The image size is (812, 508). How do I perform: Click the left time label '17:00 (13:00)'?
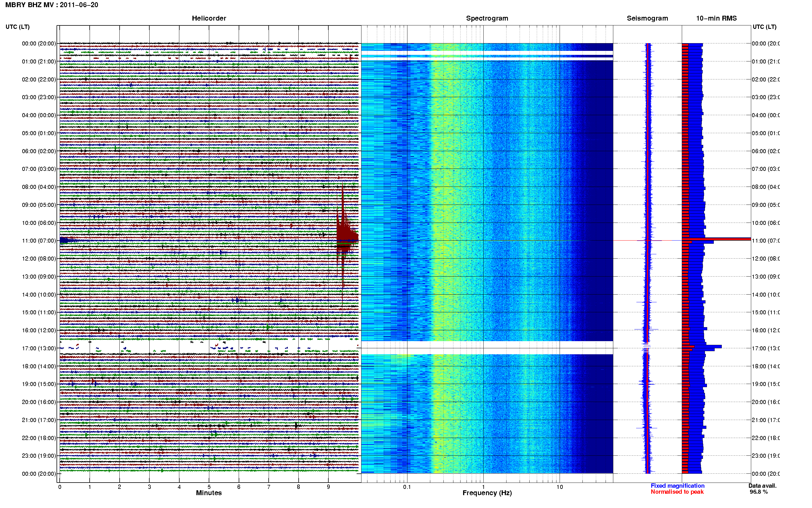click(39, 348)
